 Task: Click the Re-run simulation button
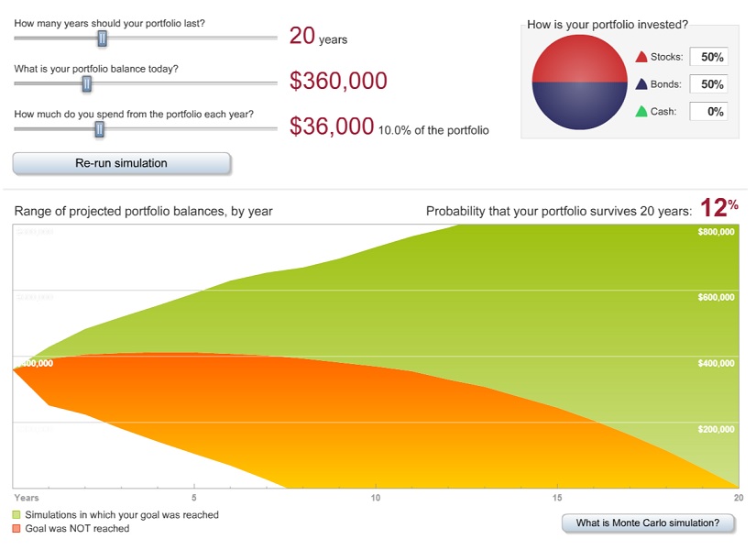point(121,163)
